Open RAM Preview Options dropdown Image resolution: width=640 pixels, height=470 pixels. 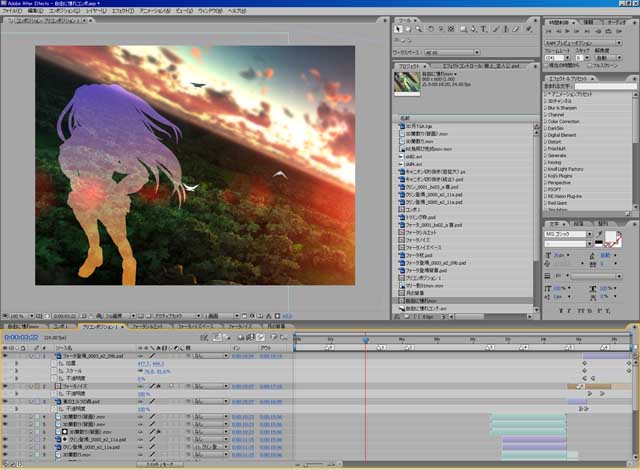pyautogui.click(x=583, y=43)
